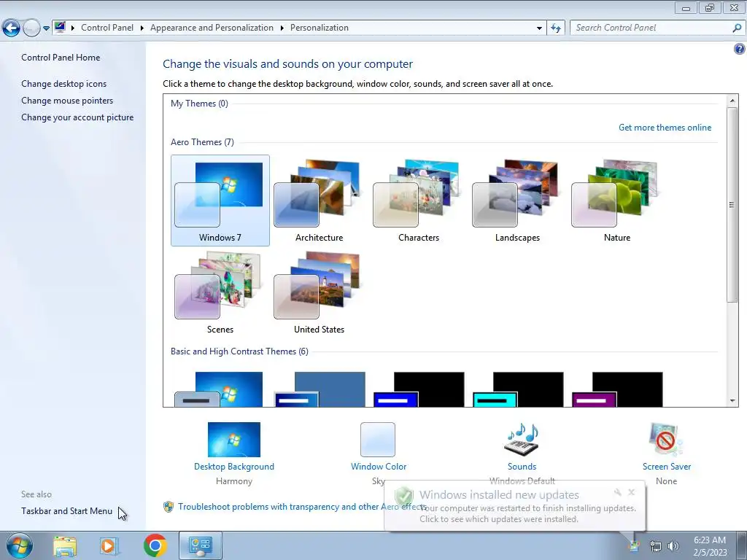Image resolution: width=747 pixels, height=560 pixels.
Task: Select the black high contrast theme with blue window
Action: coord(419,389)
